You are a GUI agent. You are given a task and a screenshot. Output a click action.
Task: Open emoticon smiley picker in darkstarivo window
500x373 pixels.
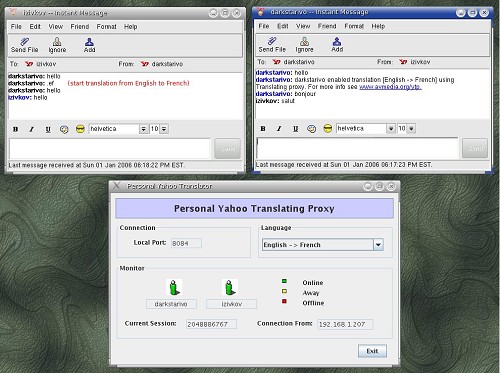328,128
